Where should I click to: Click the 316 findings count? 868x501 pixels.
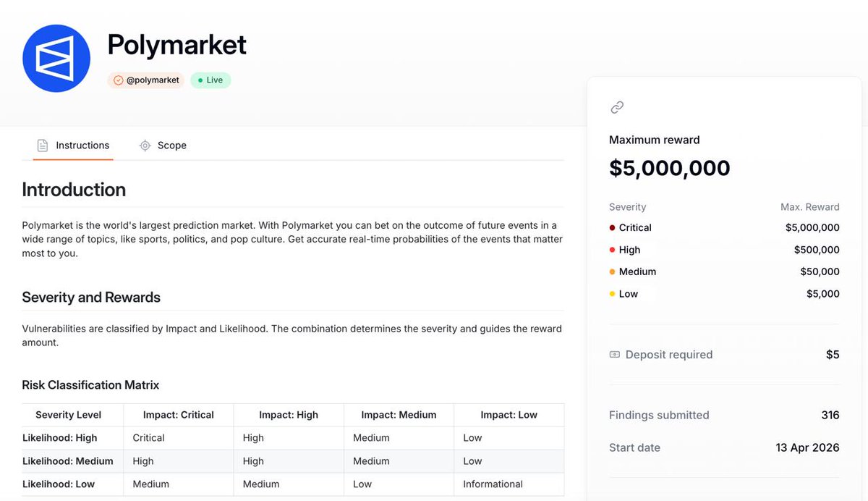click(x=830, y=415)
